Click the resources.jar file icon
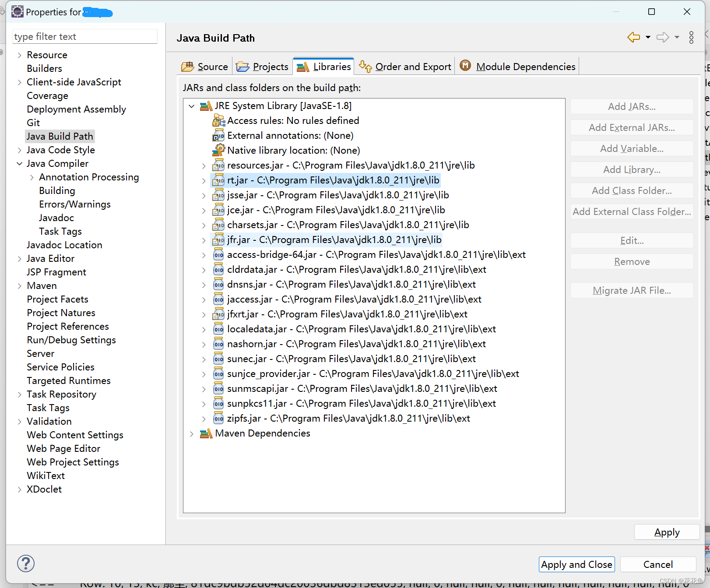The width and height of the screenshot is (710, 588). pyautogui.click(x=218, y=165)
